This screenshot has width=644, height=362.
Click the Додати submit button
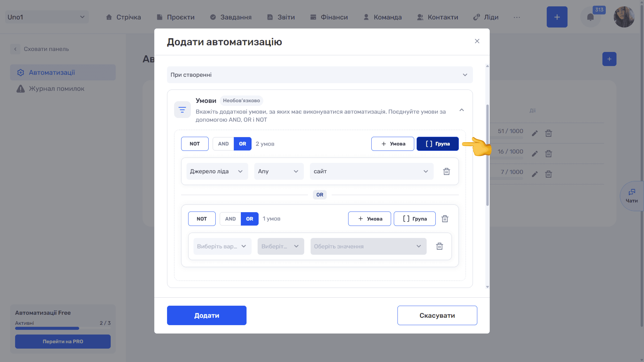tap(206, 315)
